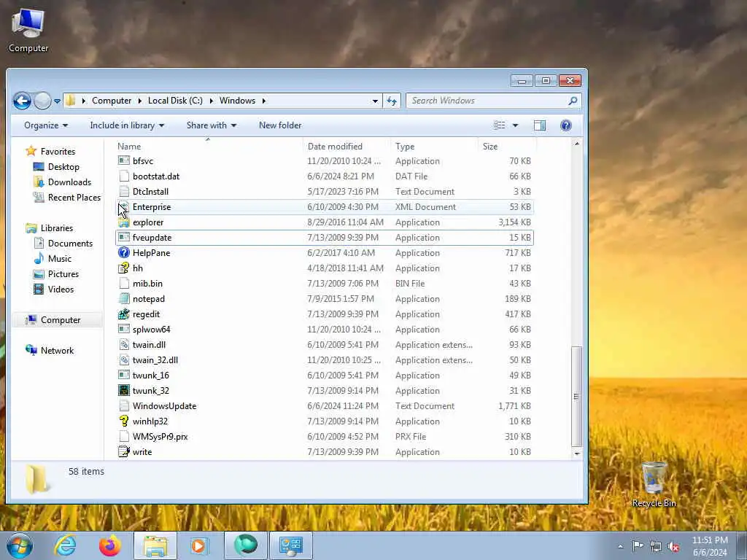The image size is (747, 560).
Task: Launch Firefox from the taskbar
Action: click(109, 545)
